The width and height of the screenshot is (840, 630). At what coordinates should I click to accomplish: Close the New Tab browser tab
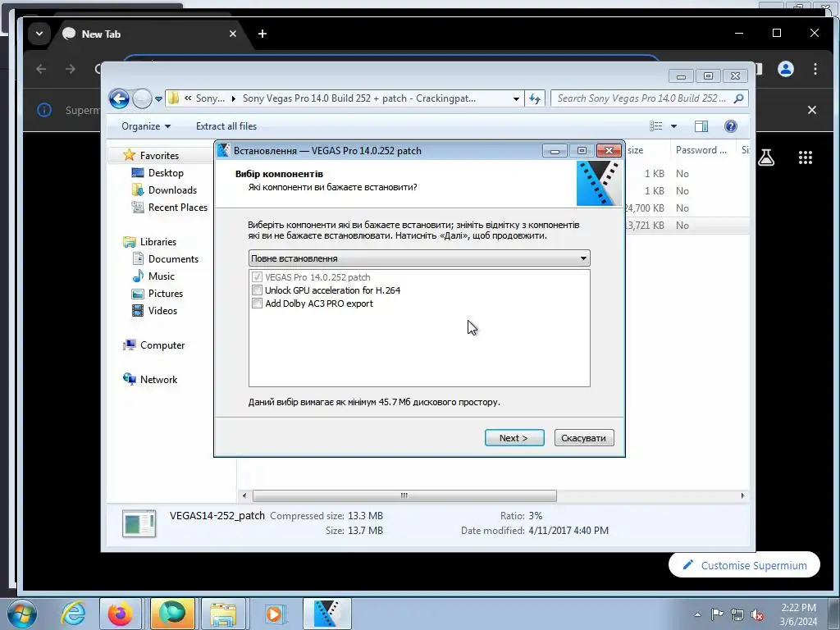(232, 34)
